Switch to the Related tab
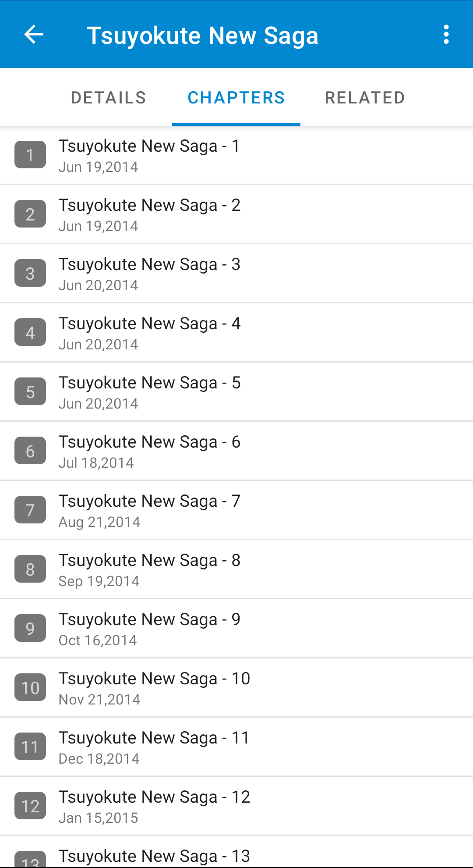The width and height of the screenshot is (473, 868). [x=365, y=97]
